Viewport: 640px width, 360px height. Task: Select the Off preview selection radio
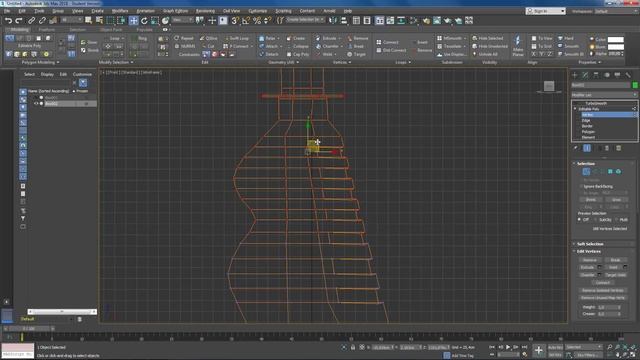pos(579,220)
